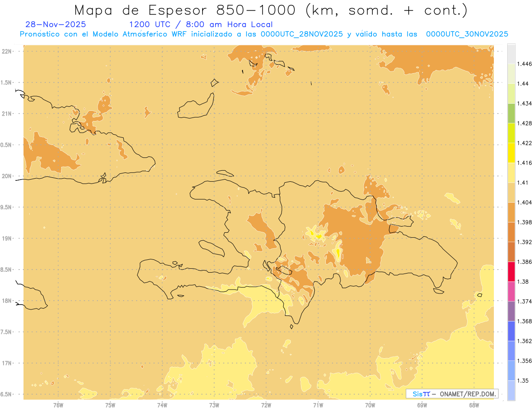This screenshot has height=411, width=532.
Task: Click the '68W' longitude axis label
Action: [474, 405]
